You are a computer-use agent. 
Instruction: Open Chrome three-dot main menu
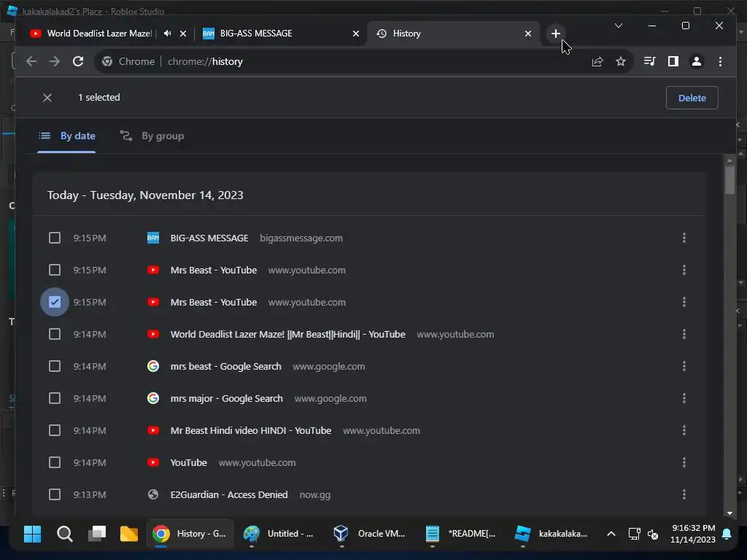point(720,61)
